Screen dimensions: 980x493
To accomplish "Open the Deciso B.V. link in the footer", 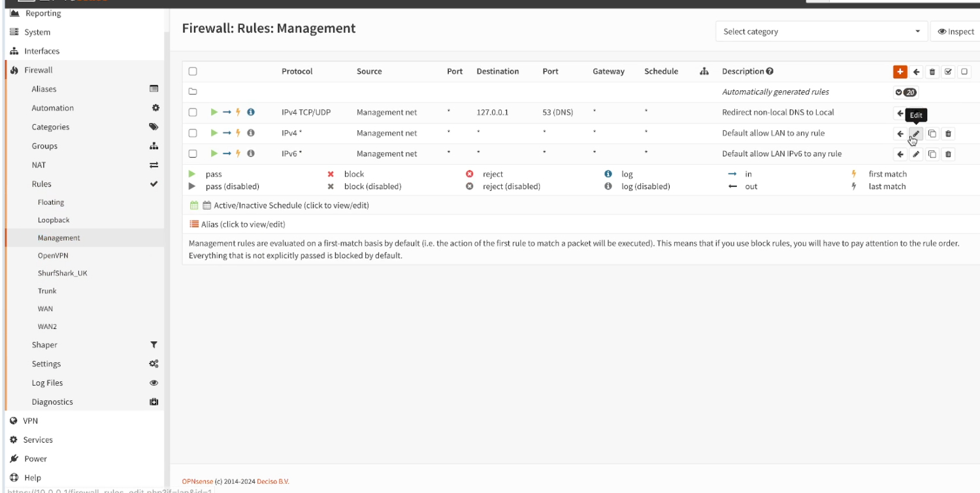I will tap(273, 481).
